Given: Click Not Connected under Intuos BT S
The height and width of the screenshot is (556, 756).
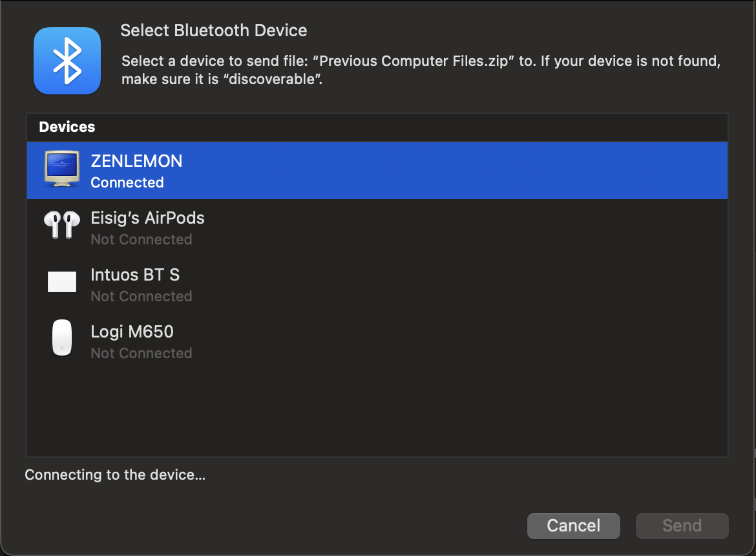Looking at the screenshot, I should coord(142,296).
